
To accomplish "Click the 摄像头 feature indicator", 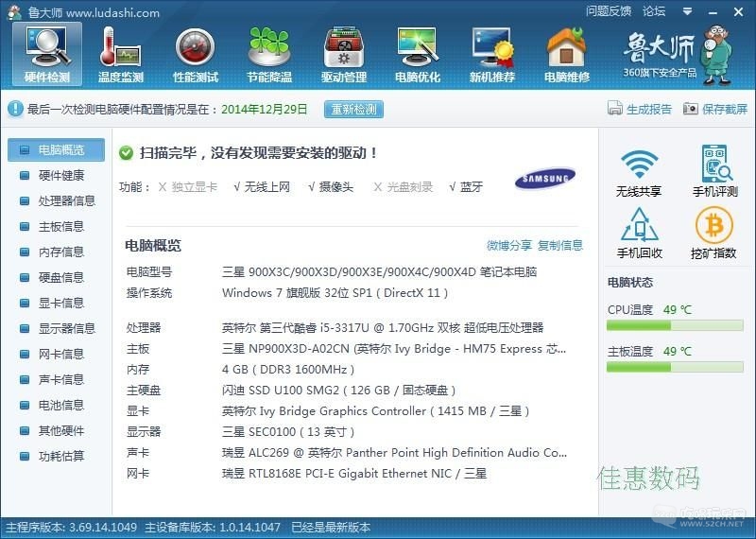I will 330,186.
